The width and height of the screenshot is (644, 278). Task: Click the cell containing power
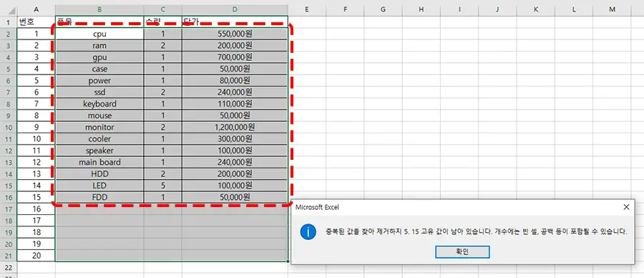point(99,80)
